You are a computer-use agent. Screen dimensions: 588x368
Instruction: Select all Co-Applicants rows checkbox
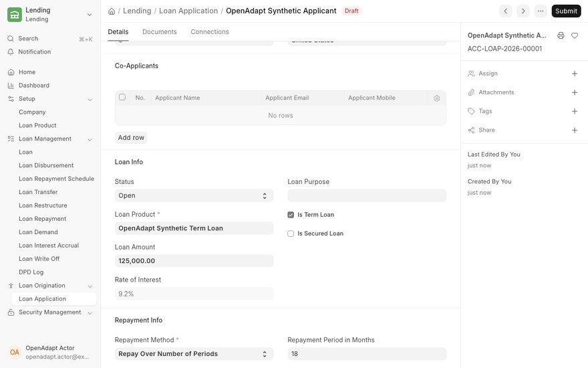tap(122, 97)
